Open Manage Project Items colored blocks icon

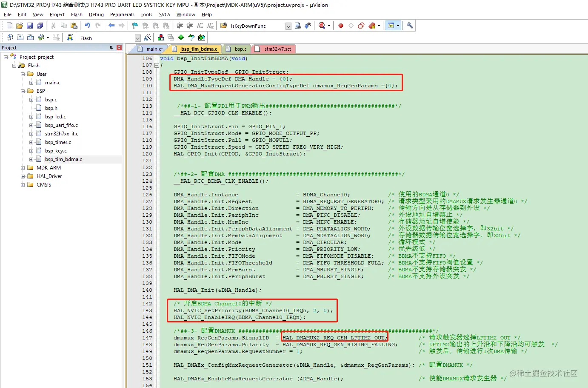[x=160, y=37]
